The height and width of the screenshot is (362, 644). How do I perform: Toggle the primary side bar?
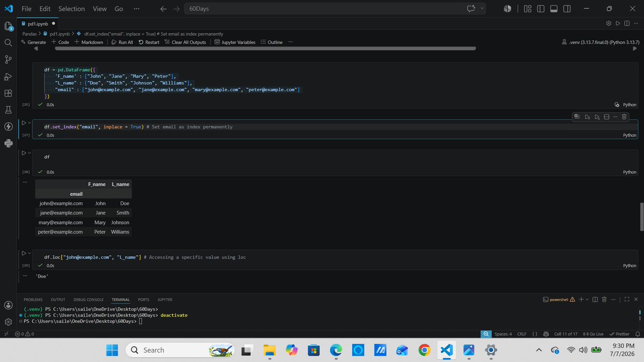click(x=540, y=9)
